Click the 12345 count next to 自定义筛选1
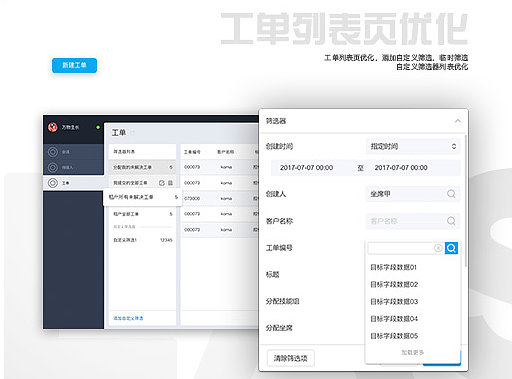This screenshot has width=512, height=379. [166, 240]
